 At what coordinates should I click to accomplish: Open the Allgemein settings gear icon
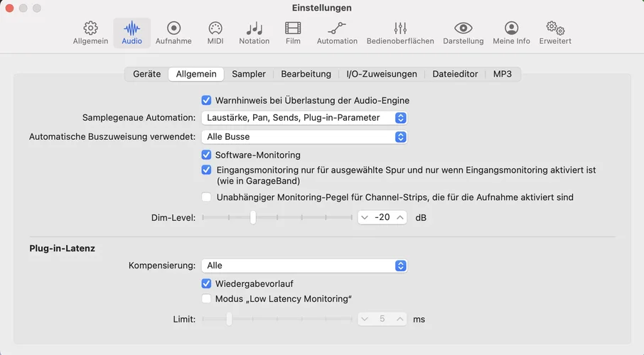[x=90, y=28]
